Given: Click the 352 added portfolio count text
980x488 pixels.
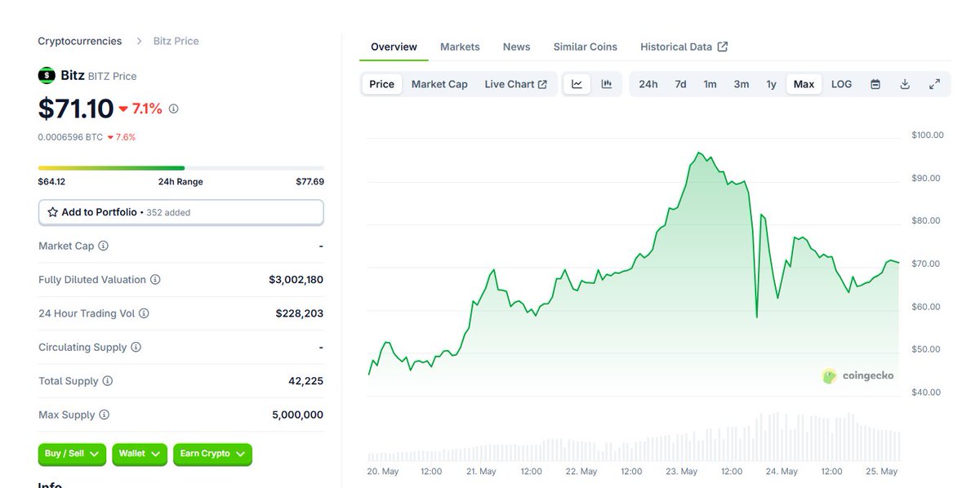Looking at the screenshot, I should [168, 212].
